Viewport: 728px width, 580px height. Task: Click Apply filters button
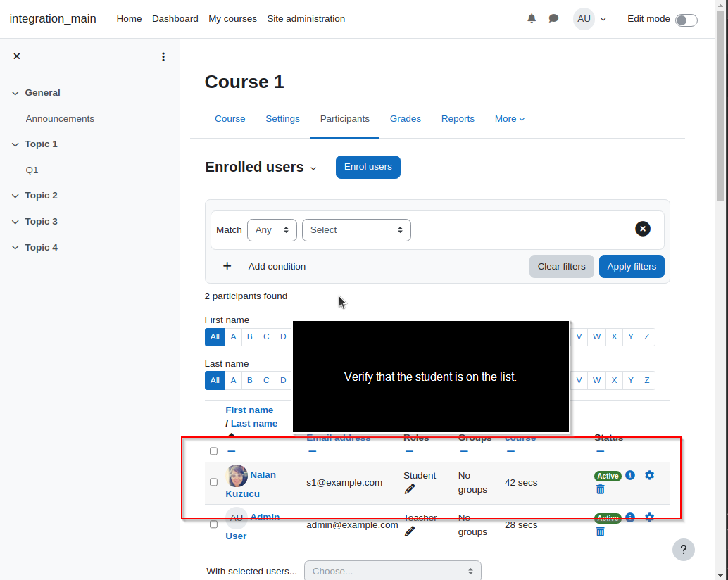pos(632,266)
